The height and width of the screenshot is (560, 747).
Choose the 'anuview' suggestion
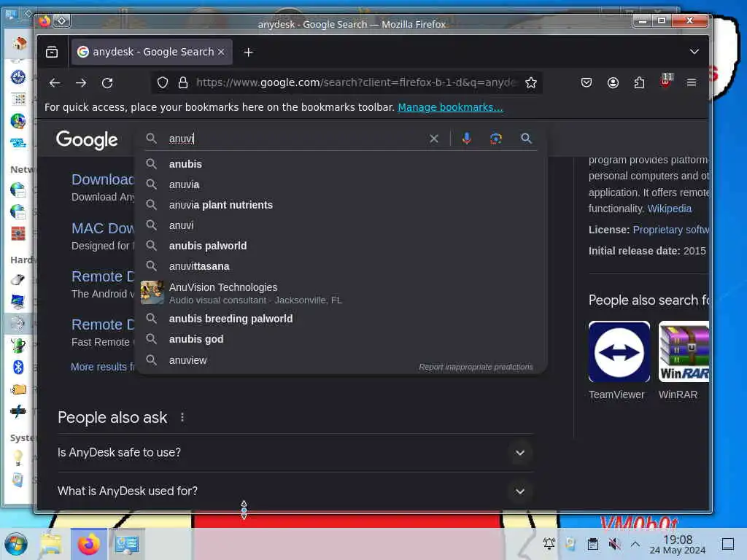tap(341, 360)
